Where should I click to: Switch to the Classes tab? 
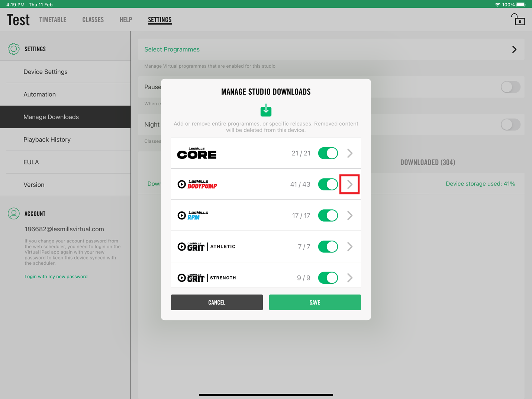click(x=93, y=20)
